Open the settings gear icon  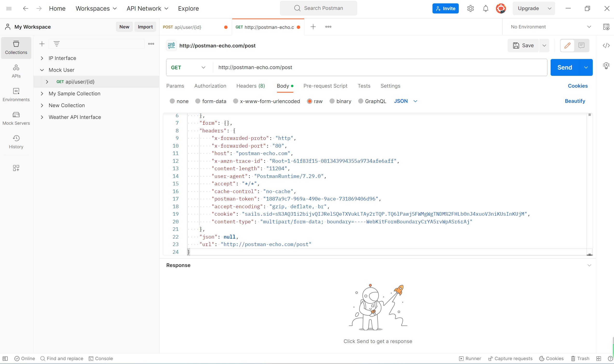point(470,8)
